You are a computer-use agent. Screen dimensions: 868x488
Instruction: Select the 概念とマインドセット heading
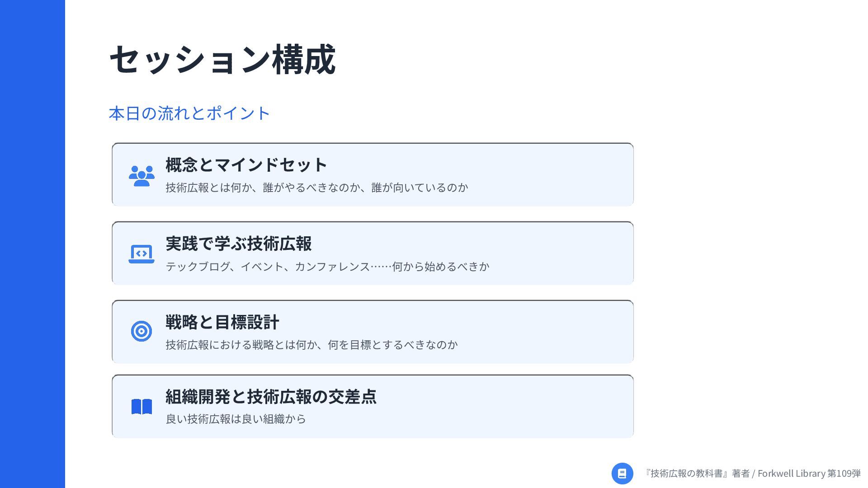coord(246,165)
